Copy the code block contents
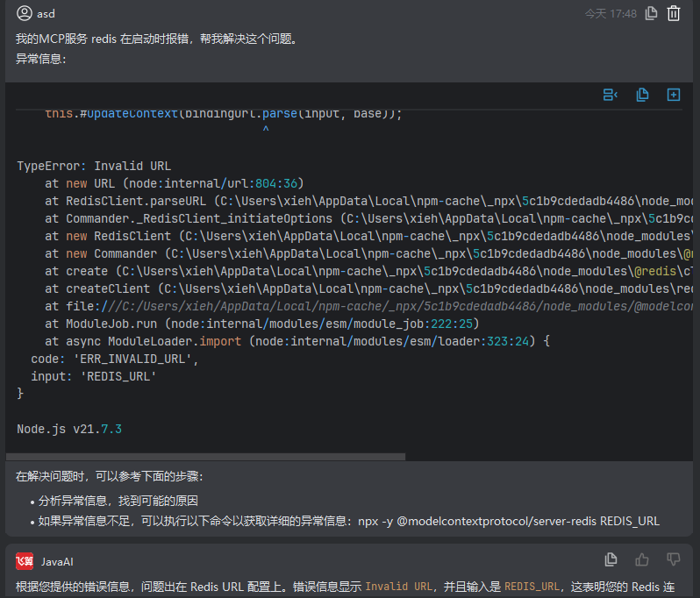The image size is (700, 598). click(642, 95)
